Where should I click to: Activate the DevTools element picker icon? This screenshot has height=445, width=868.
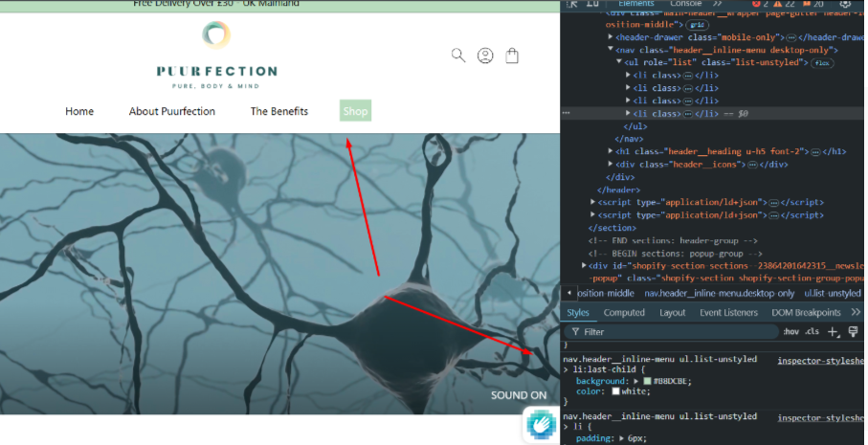573,3
